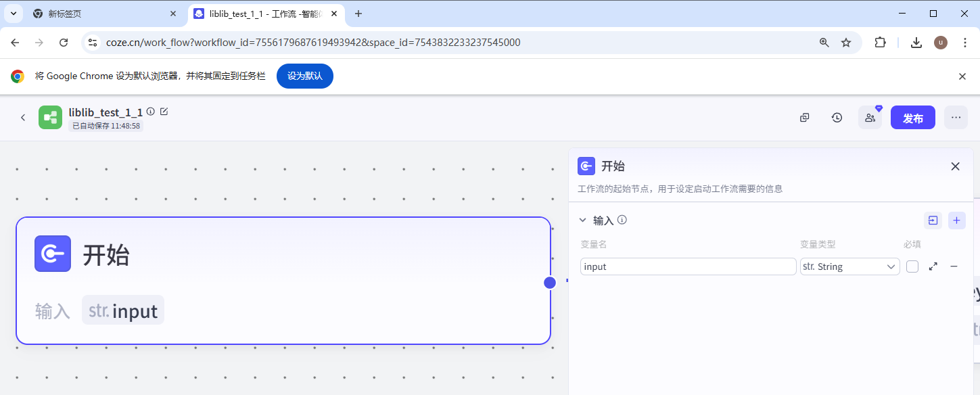The height and width of the screenshot is (395, 980).
Task: Open the tab search dropdown arrow
Action: point(13,14)
